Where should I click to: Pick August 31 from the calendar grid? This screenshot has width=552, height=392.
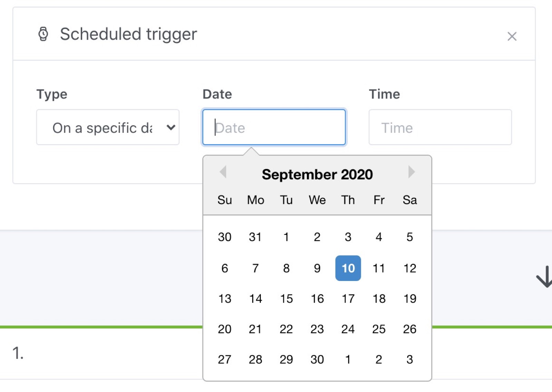(x=255, y=237)
